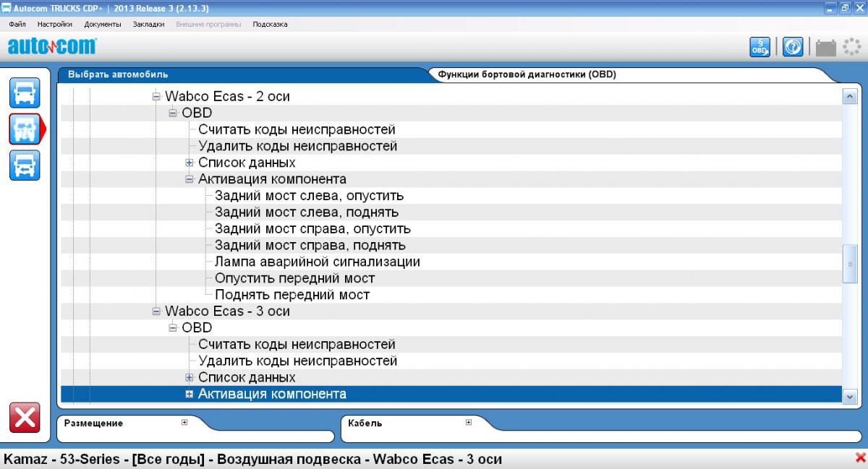Click the Kamaz - 53-Series status bar text
The width and height of the screenshot is (868, 469).
point(253,460)
